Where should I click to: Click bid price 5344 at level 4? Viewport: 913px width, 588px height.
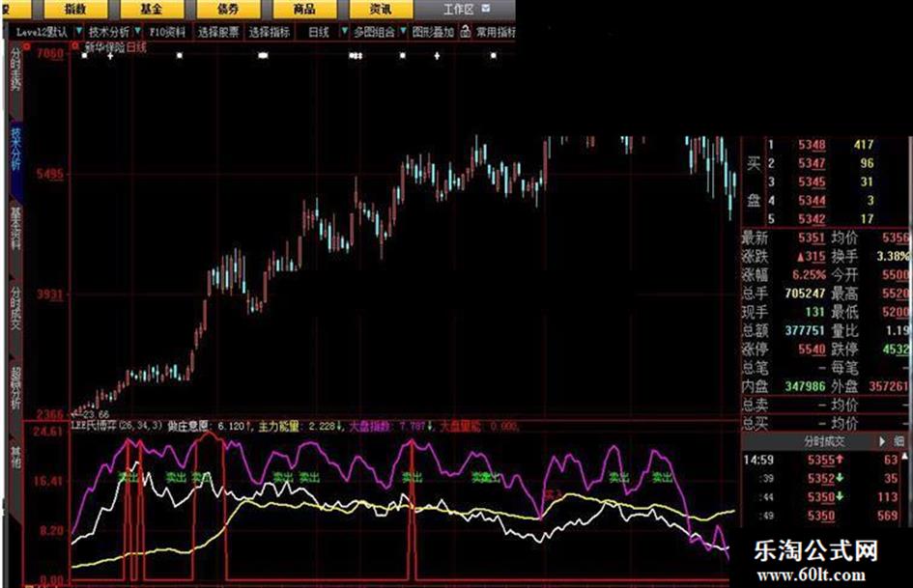pos(812,200)
